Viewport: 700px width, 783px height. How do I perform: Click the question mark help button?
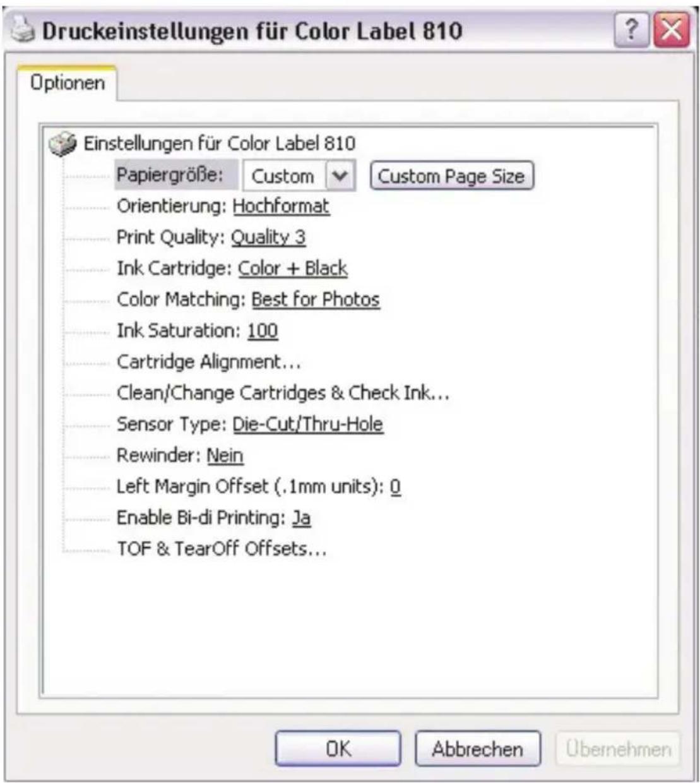pos(632,30)
